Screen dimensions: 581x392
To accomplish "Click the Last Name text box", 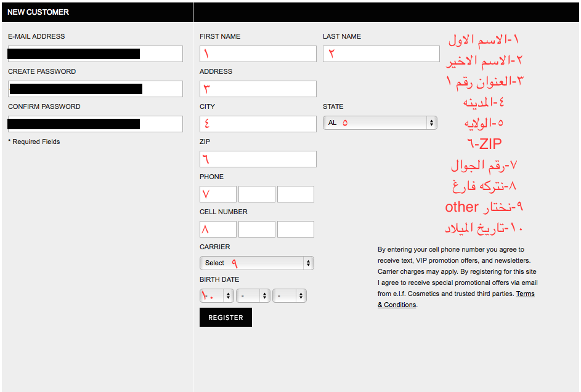I will point(381,54).
